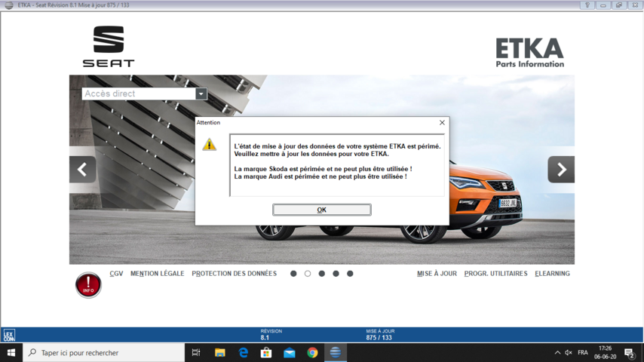
Task: Launch Microsoft Edge from the taskbar
Action: (243, 352)
